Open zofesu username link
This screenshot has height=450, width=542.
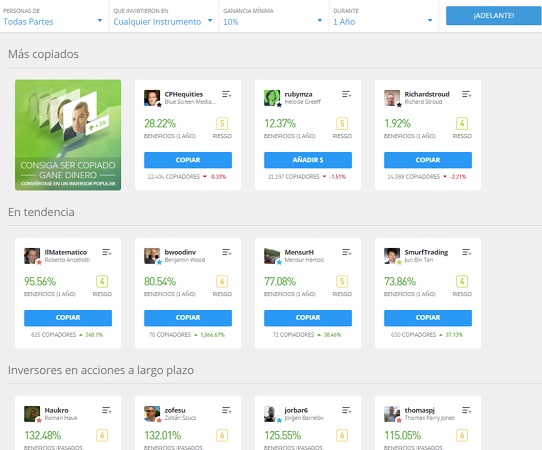[x=175, y=410]
